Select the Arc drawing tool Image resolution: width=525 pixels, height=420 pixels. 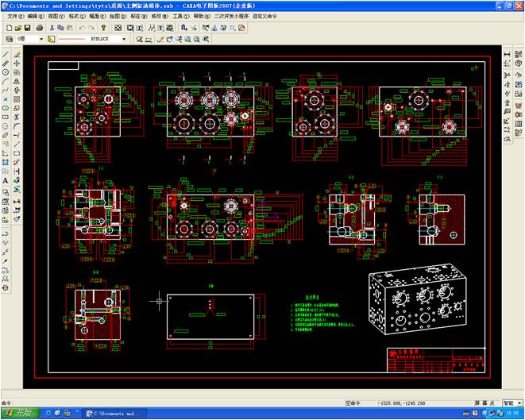click(6, 81)
